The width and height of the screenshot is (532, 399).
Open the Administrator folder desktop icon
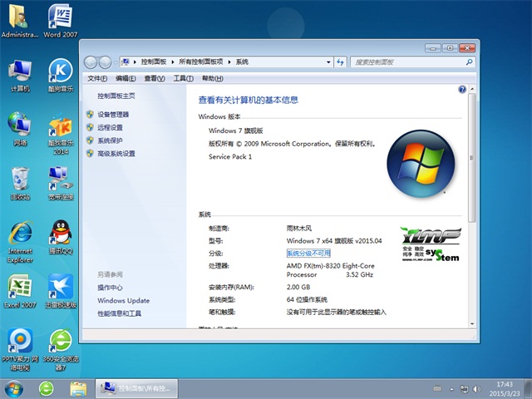[x=20, y=20]
